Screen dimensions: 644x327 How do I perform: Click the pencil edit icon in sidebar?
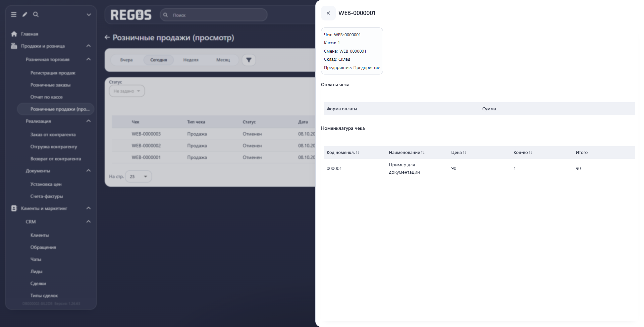pos(25,14)
